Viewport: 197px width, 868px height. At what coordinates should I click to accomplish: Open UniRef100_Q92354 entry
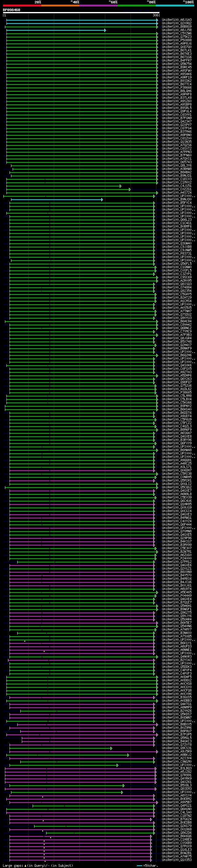pyautogui.click(x=177, y=291)
